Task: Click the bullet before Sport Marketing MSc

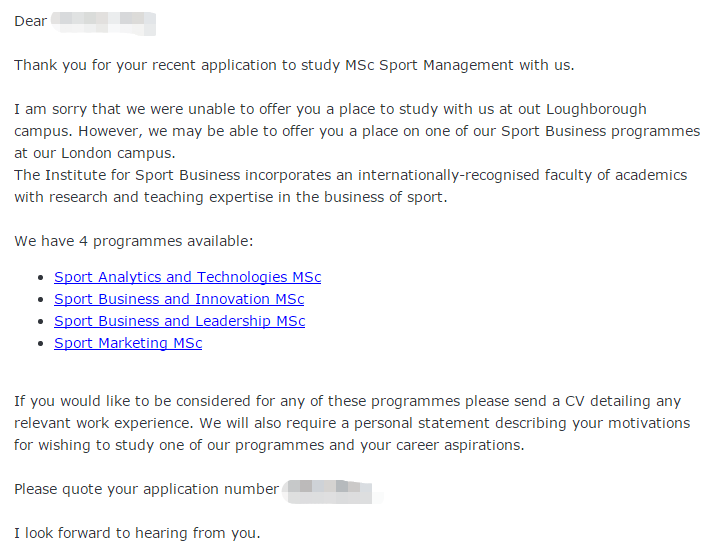Action: pyautogui.click(x=41, y=344)
